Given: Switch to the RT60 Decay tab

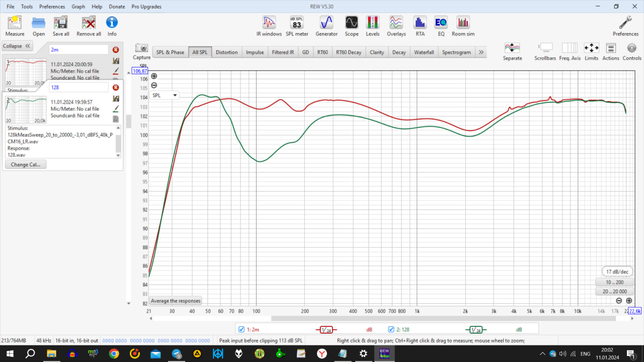Looking at the screenshot, I should [x=349, y=52].
